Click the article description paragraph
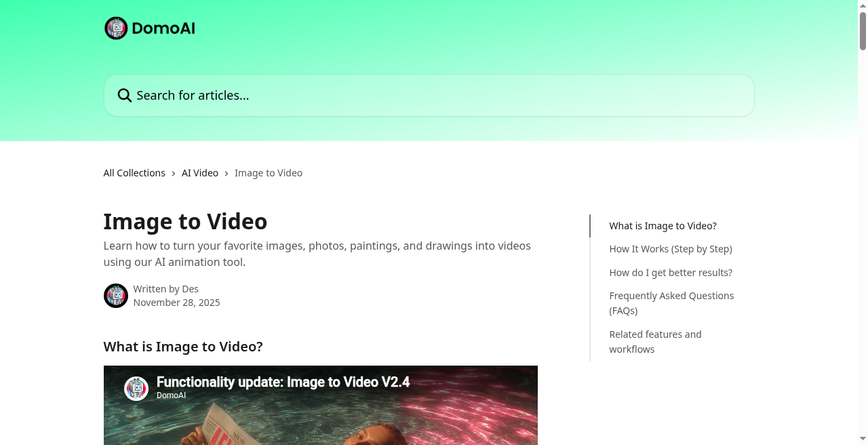 click(x=317, y=254)
